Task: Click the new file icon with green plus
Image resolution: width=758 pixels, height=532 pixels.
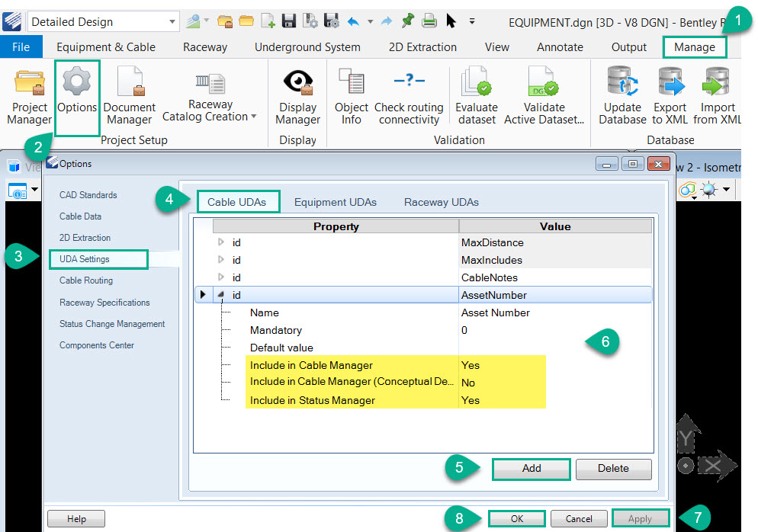Action: coord(268,21)
